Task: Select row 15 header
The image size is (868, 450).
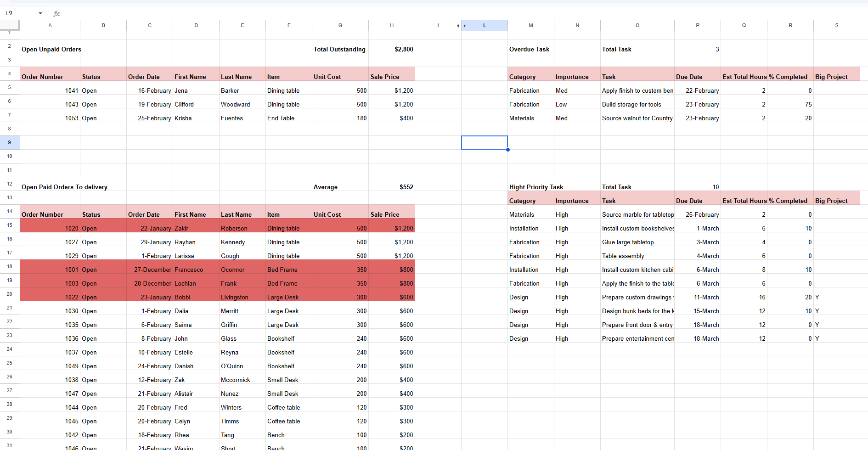Action: [10, 225]
